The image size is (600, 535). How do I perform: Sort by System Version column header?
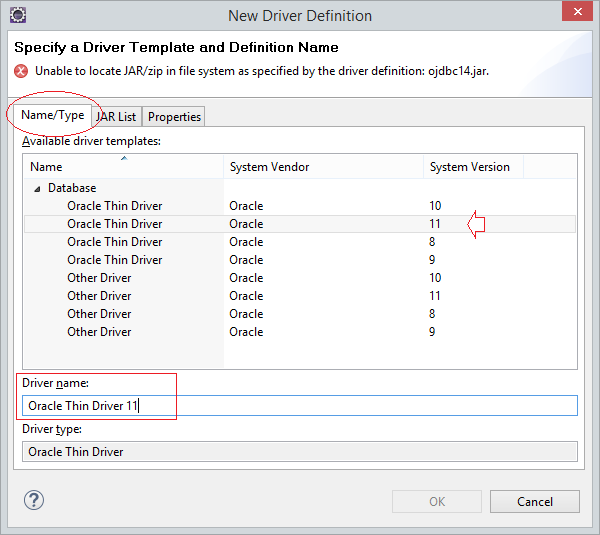coord(473,166)
